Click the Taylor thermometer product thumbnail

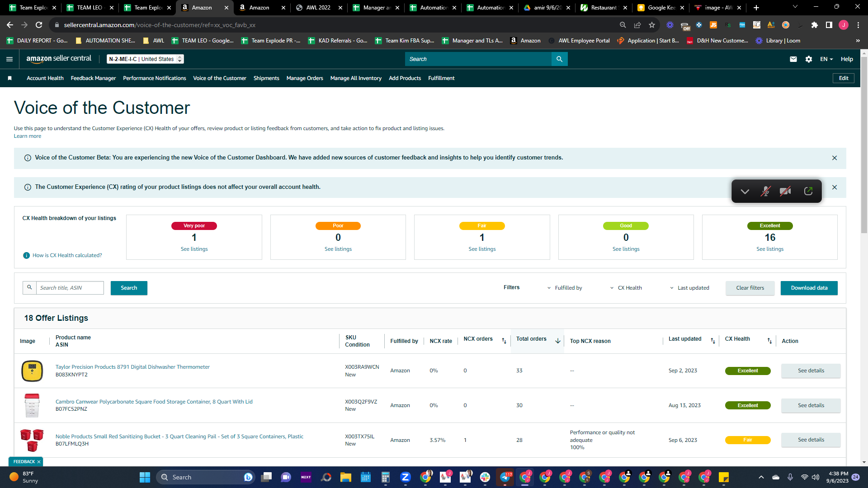pos(32,371)
